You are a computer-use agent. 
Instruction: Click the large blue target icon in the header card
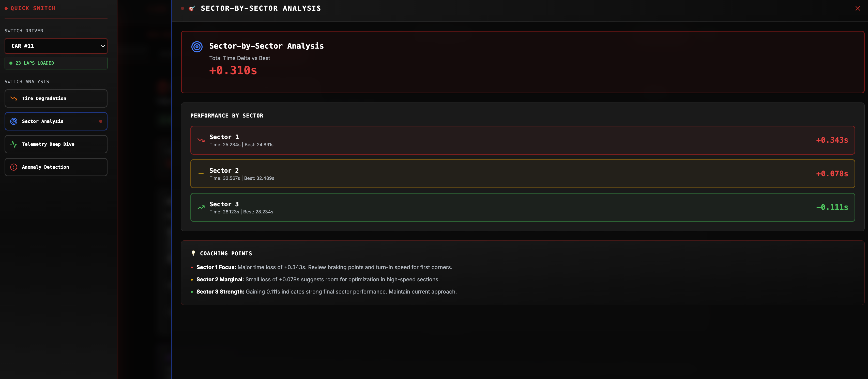(x=197, y=47)
